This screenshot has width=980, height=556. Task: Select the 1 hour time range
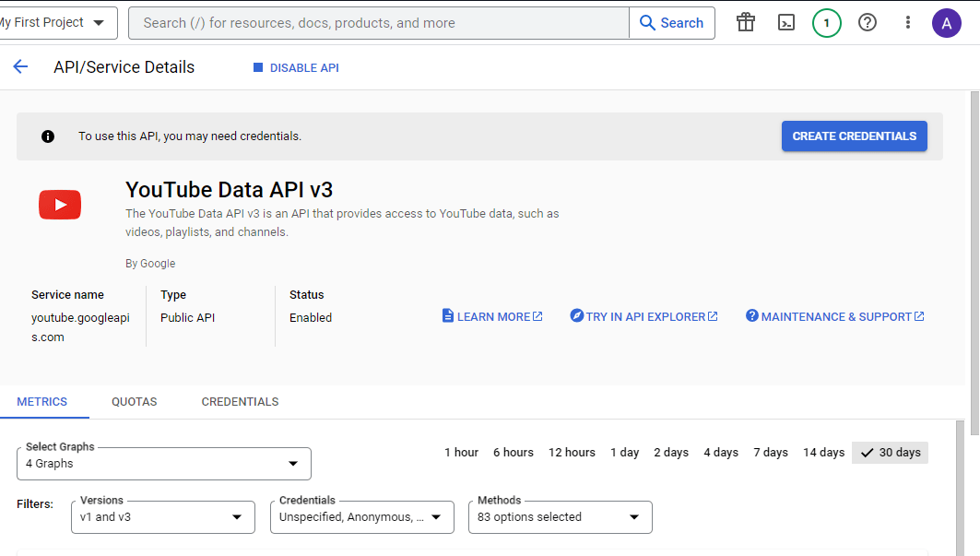tap(461, 453)
